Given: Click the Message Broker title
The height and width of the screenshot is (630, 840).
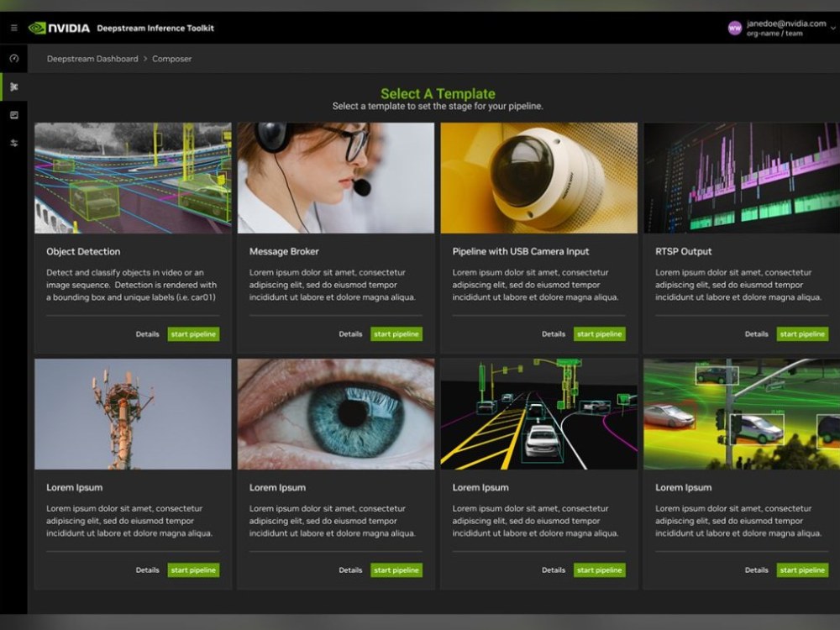Looking at the screenshot, I should pyautogui.click(x=284, y=251).
